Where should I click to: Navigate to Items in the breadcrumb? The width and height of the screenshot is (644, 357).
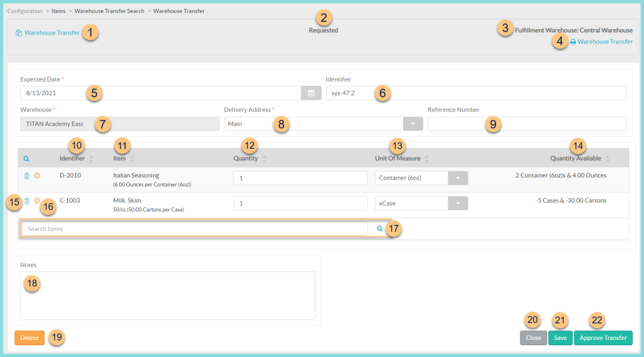(x=58, y=11)
